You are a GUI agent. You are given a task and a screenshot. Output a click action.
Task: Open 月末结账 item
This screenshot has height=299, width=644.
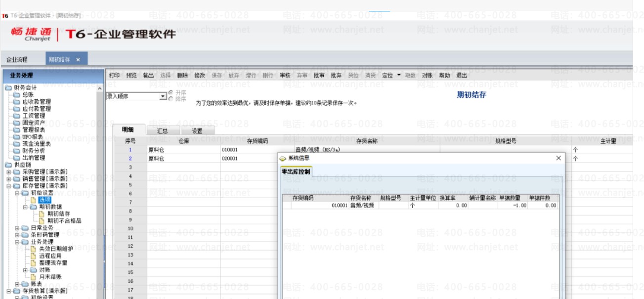[50, 277]
